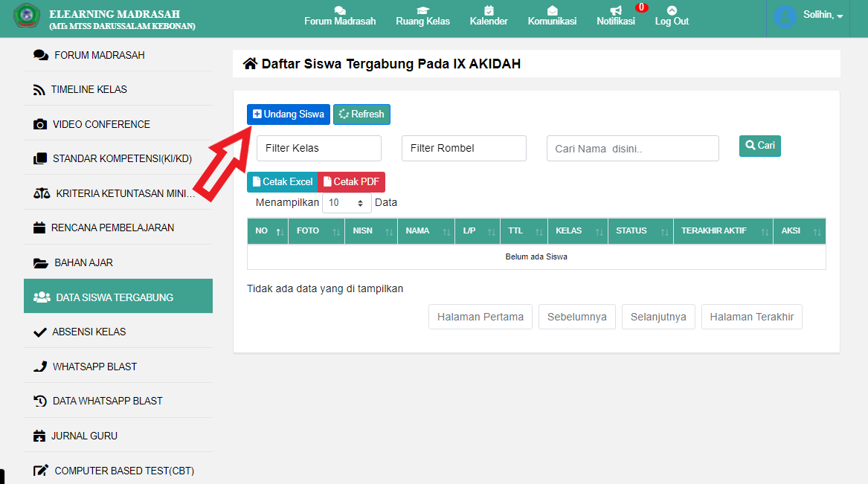Open Video Conference in sidebar
This screenshot has width=868, height=484.
(101, 124)
